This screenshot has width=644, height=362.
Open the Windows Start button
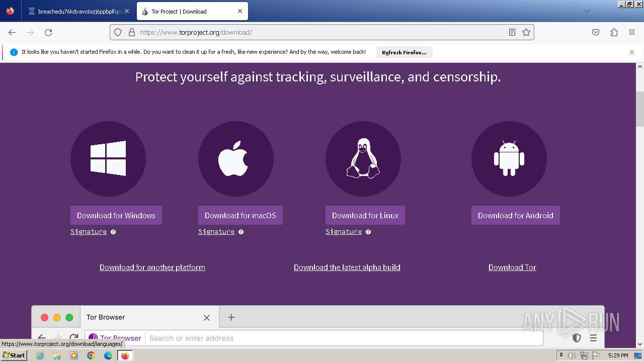click(14, 355)
